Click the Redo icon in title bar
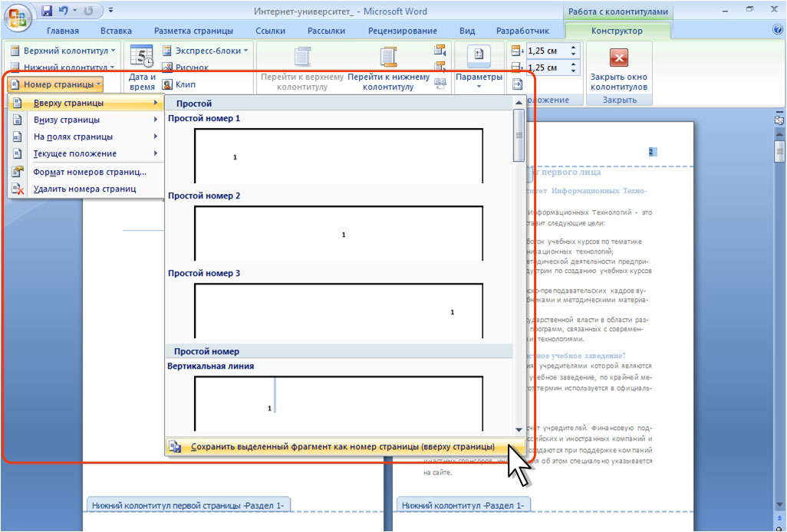Screen dimensions: 787x532 [89, 11]
